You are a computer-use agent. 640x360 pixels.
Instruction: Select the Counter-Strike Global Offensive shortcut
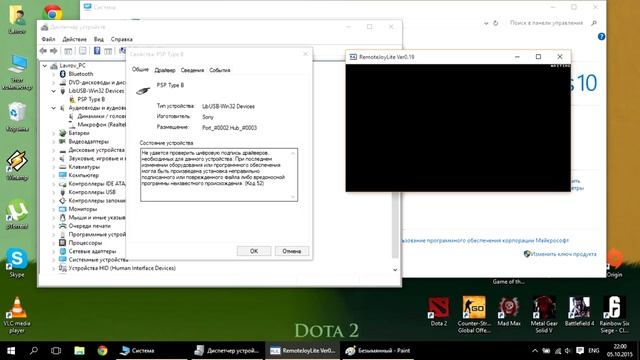pos(474,315)
